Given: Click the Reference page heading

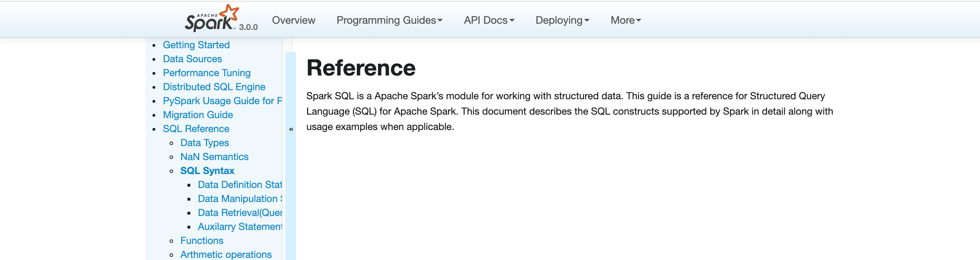Looking at the screenshot, I should (361, 68).
